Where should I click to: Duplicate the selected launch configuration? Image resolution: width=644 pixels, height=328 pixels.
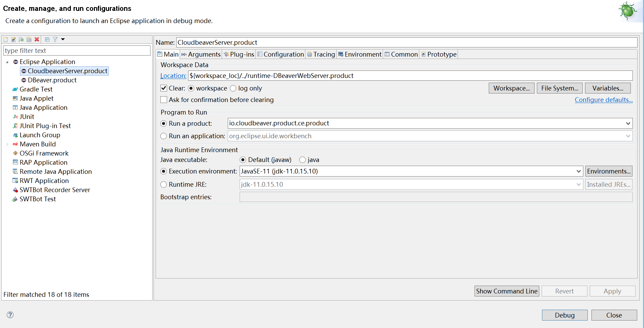29,40
